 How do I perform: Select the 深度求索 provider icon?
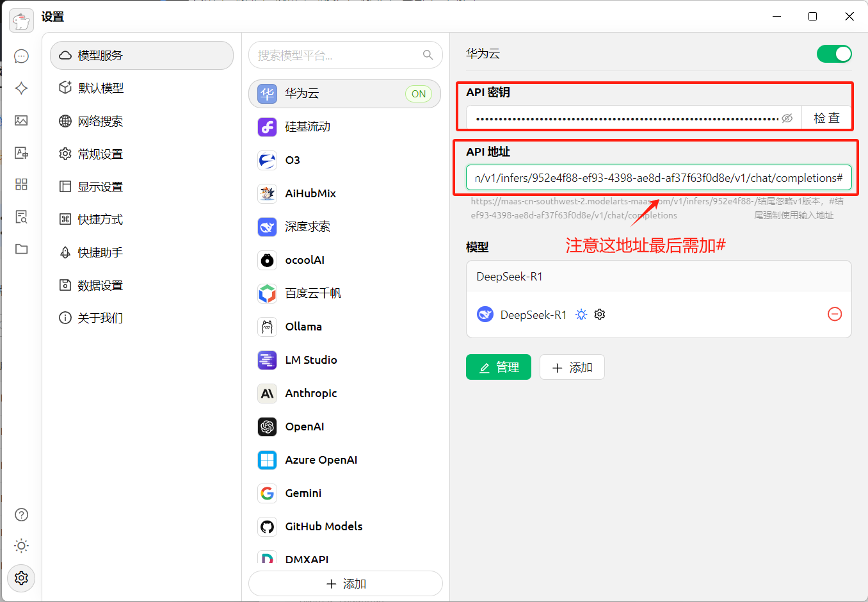(267, 227)
